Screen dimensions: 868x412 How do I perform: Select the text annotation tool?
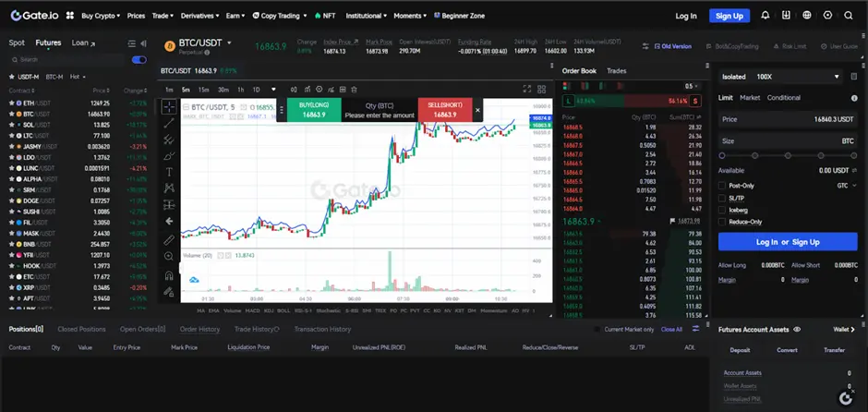[169, 172]
